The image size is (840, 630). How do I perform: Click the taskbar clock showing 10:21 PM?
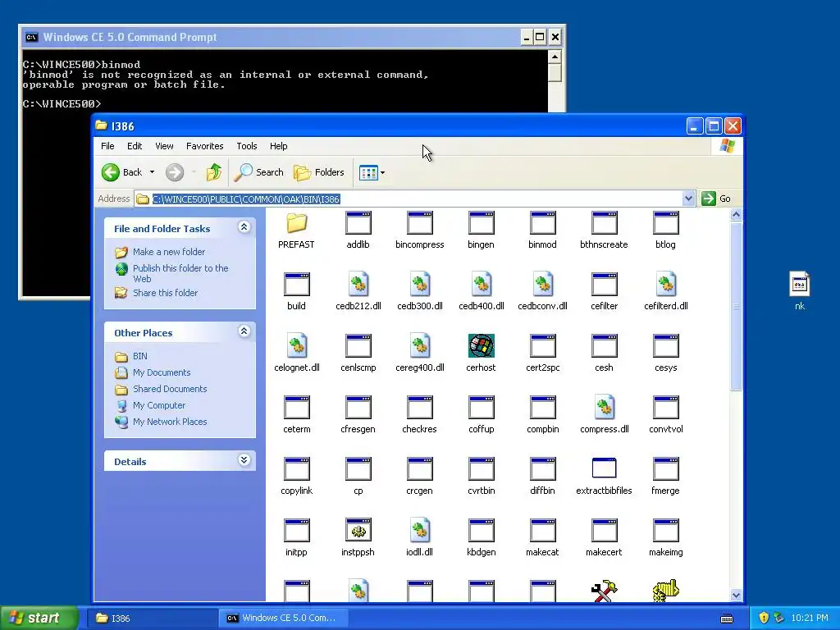(810, 618)
